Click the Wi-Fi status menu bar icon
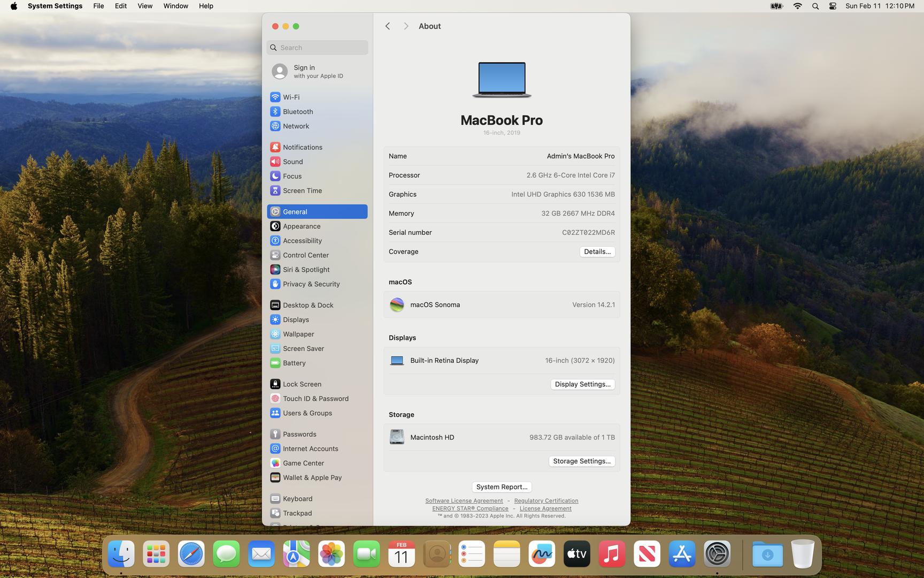924x578 pixels. (x=797, y=6)
